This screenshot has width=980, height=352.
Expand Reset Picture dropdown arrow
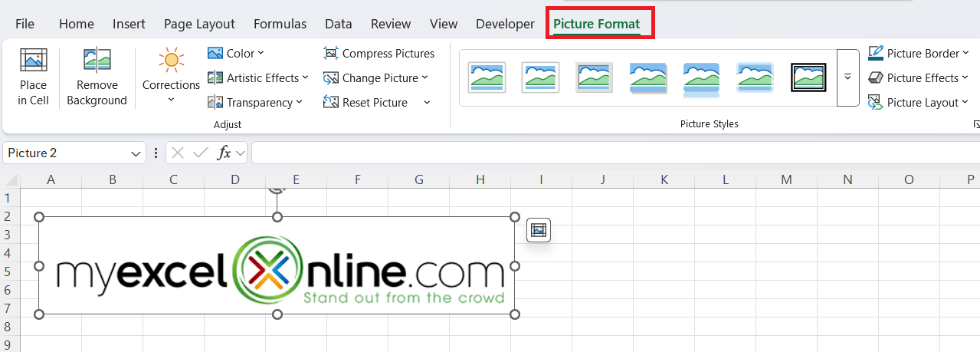click(427, 103)
